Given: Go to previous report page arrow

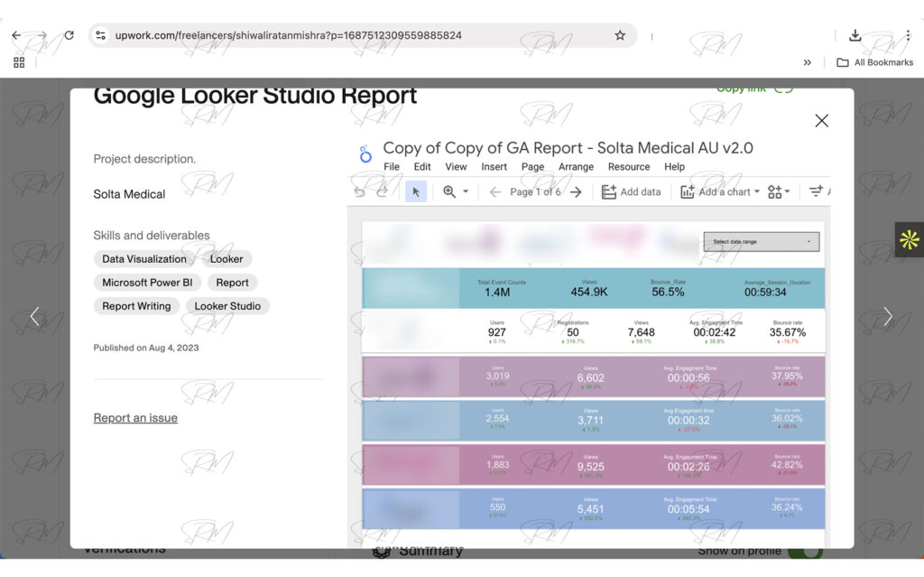Looking at the screenshot, I should pyautogui.click(x=495, y=191).
